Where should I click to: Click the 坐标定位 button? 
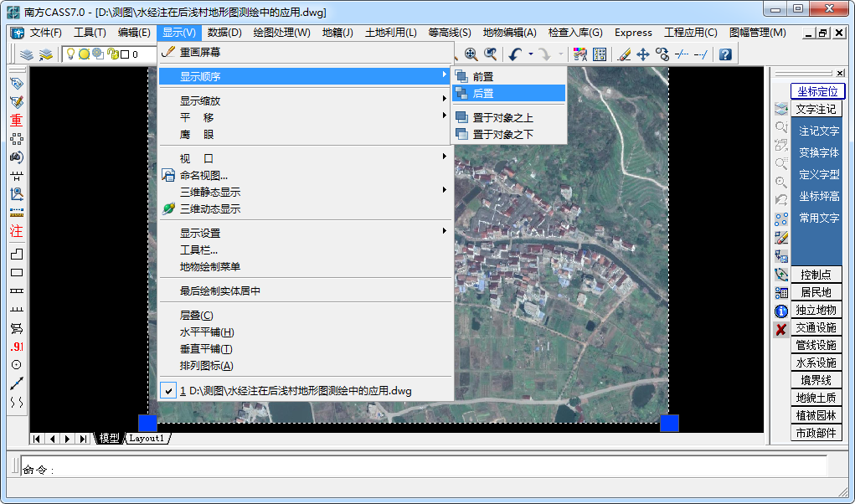(817, 91)
